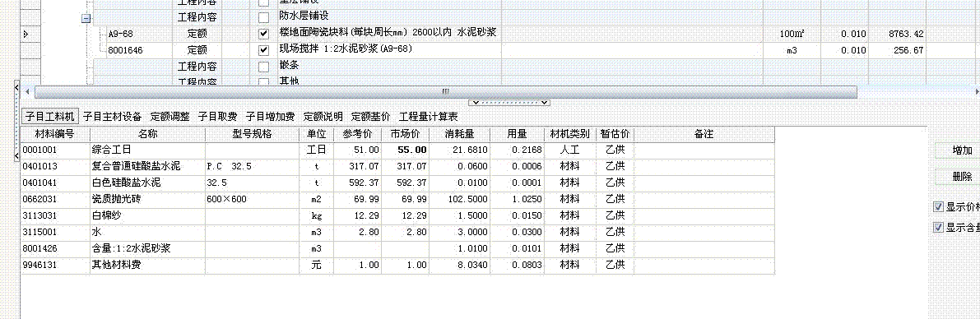
Task: Click the 增加 button
Action: 958,150
